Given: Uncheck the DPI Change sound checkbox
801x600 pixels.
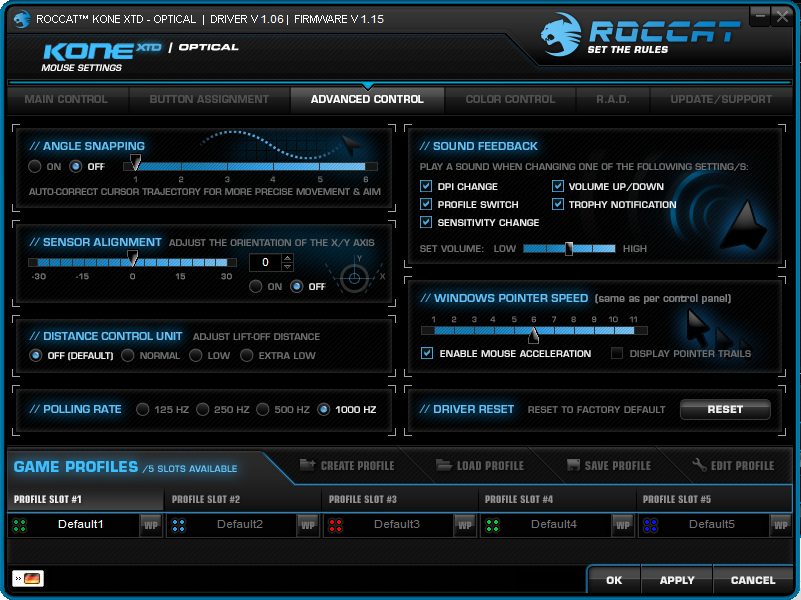Looking at the screenshot, I should (x=427, y=186).
